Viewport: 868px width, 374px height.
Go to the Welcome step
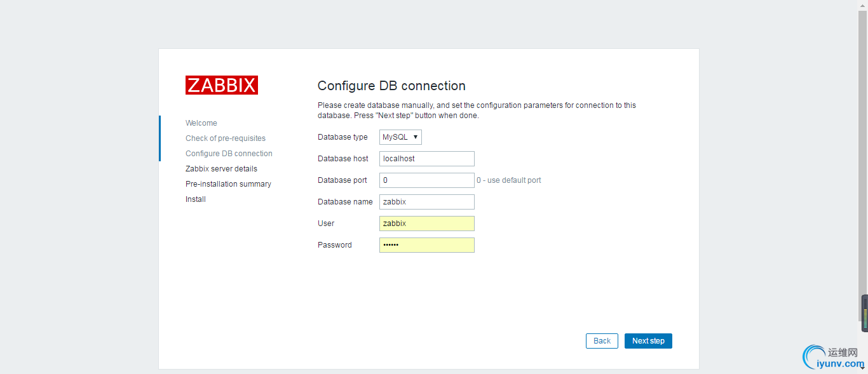click(201, 123)
